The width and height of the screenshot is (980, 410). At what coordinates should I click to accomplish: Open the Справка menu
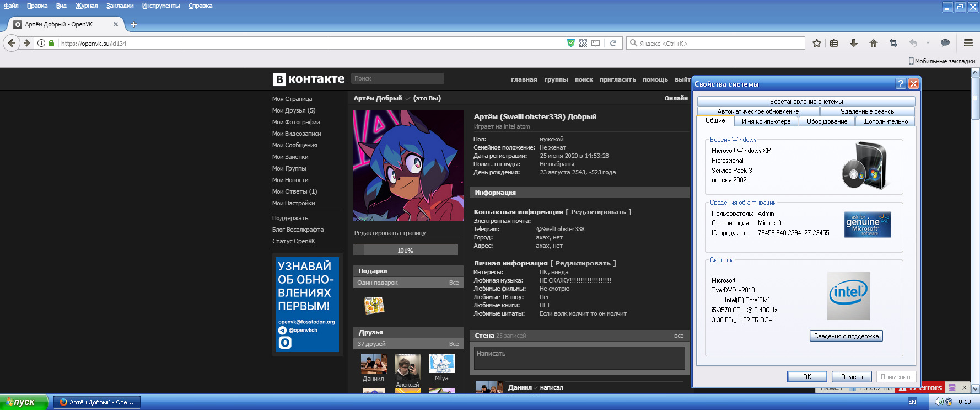(201, 6)
